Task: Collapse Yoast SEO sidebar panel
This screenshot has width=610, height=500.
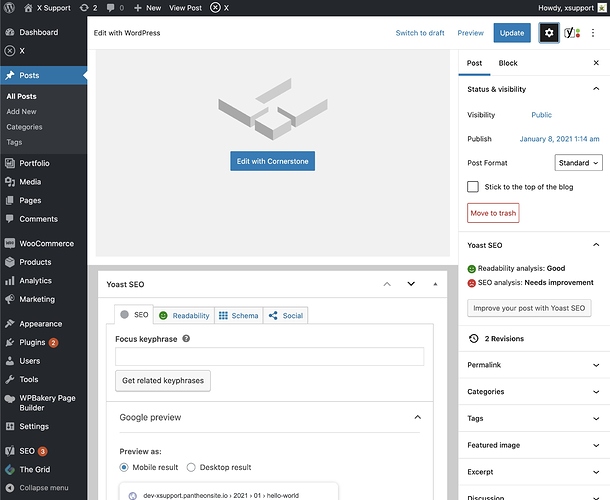Action: click(x=534, y=245)
